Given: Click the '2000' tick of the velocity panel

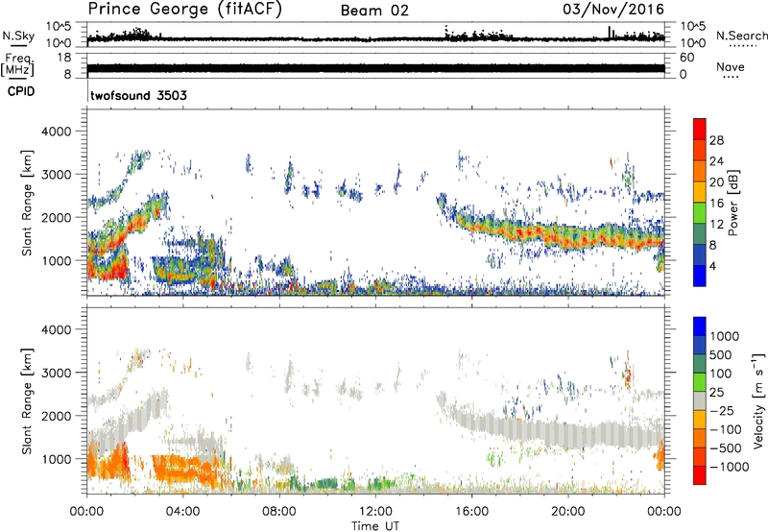Looking at the screenshot, I should pos(56,416).
